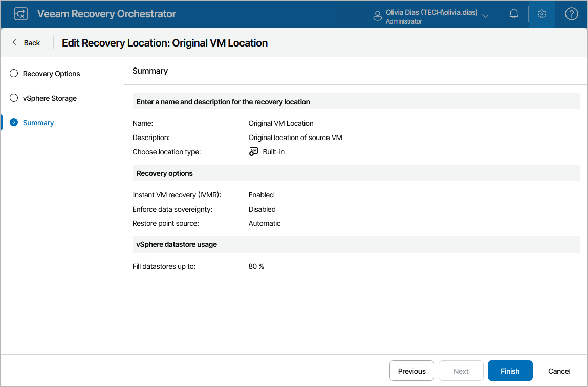Click the Previous button
Image resolution: width=588 pixels, height=387 pixels.
coord(411,371)
